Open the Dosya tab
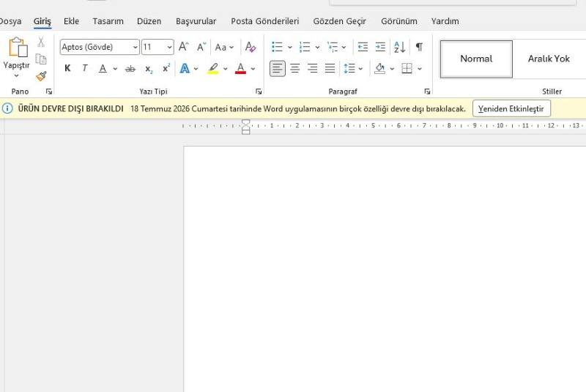Screen dimensions: 586x392 pos(10,21)
